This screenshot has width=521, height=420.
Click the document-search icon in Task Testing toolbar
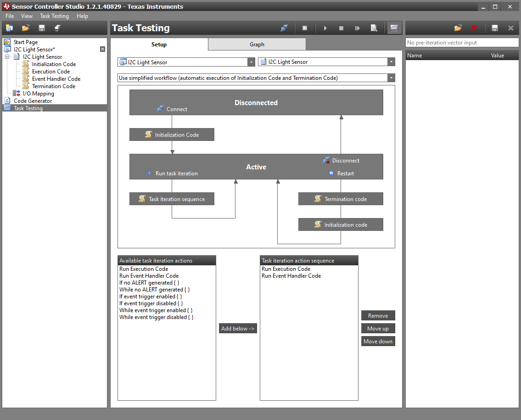pyautogui.click(x=374, y=28)
